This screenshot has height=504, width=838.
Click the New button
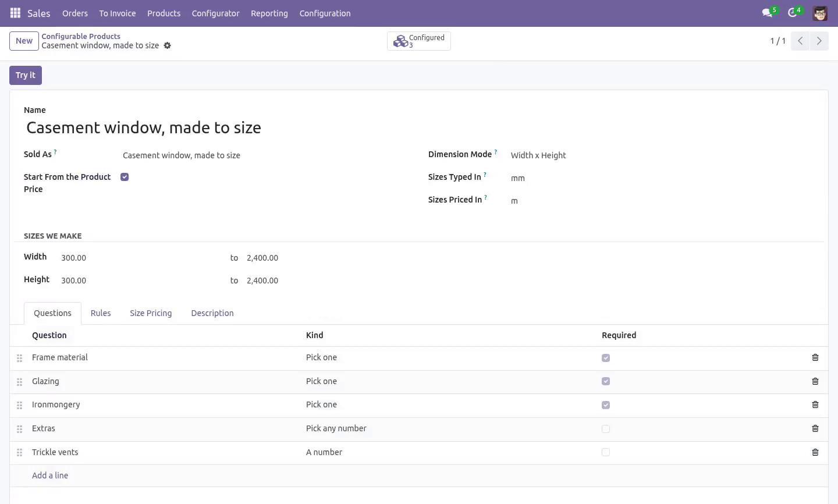tap(24, 41)
